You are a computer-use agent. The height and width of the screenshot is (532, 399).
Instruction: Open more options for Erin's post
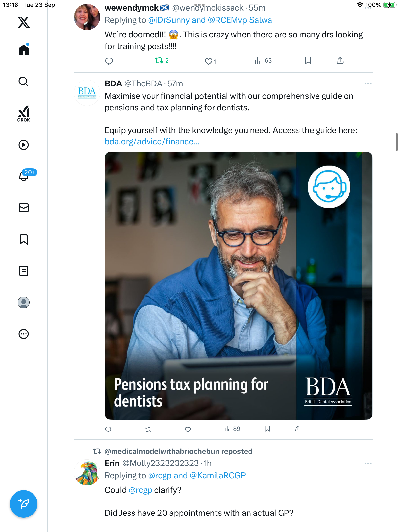[x=368, y=463]
